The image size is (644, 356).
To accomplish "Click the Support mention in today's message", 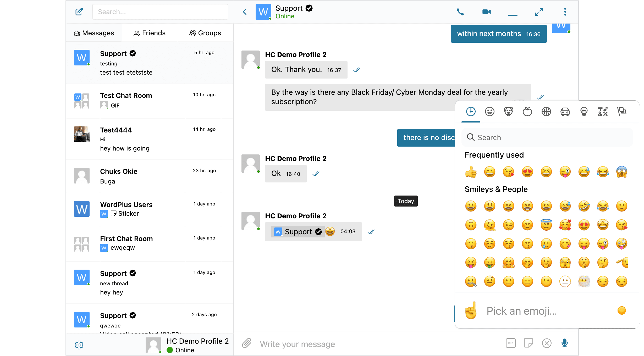I will (x=298, y=232).
